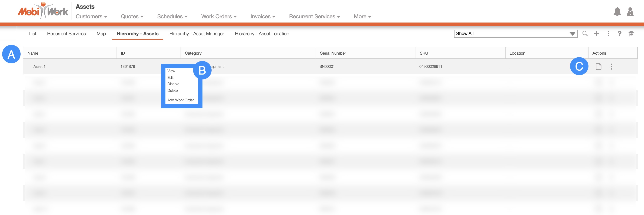This screenshot has height=215, width=644.
Task: Choose Add Work Order from context menu
Action: 181,100
